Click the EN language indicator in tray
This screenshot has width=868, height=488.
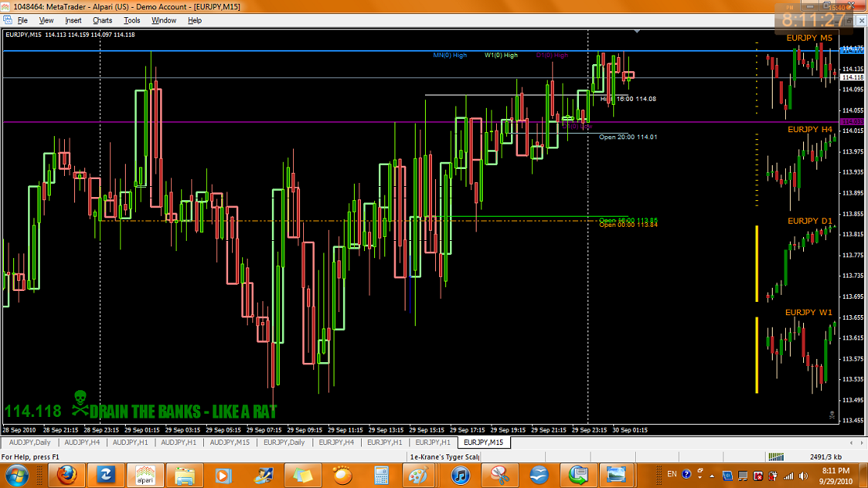pyautogui.click(x=671, y=474)
